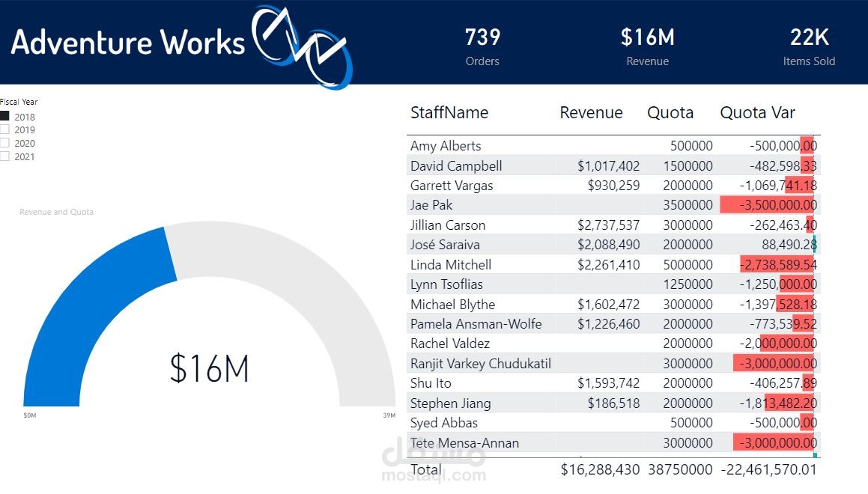This screenshot has width=868, height=494.
Task: Click Syed Abbas staff name
Action: point(444,423)
